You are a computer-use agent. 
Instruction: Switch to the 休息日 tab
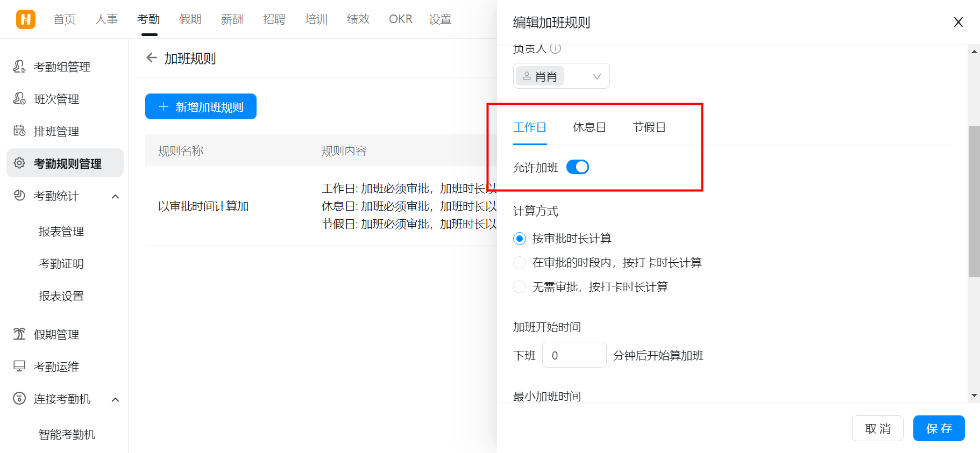[590, 127]
